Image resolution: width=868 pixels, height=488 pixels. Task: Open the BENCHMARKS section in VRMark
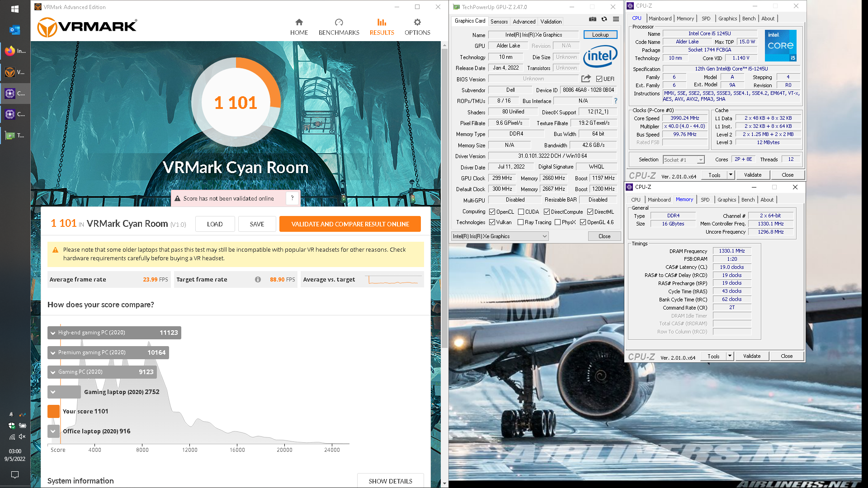point(339,27)
